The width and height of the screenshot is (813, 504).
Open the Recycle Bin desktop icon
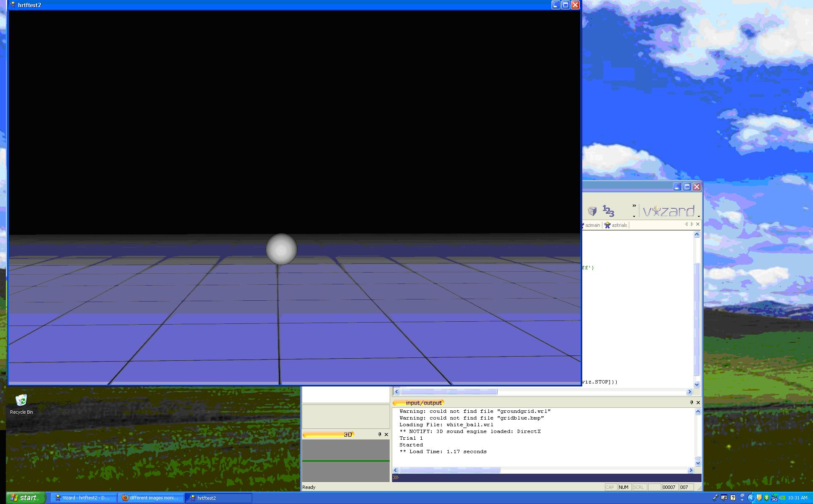[x=21, y=401]
